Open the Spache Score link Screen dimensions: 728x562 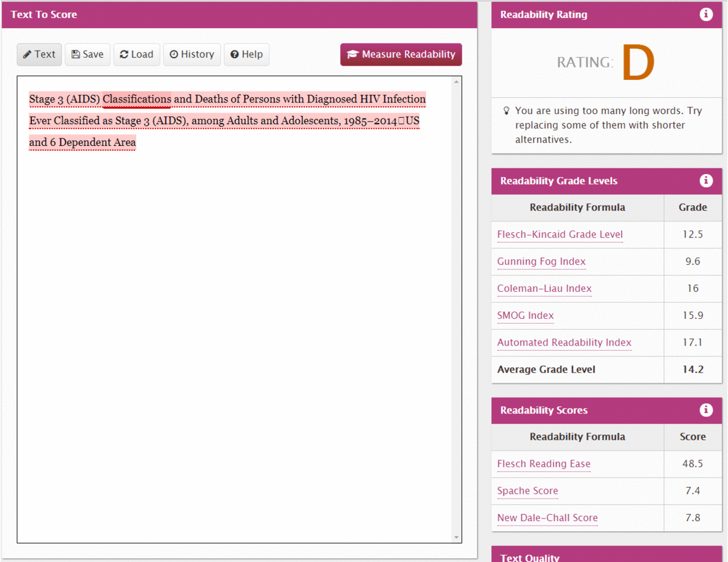click(527, 491)
